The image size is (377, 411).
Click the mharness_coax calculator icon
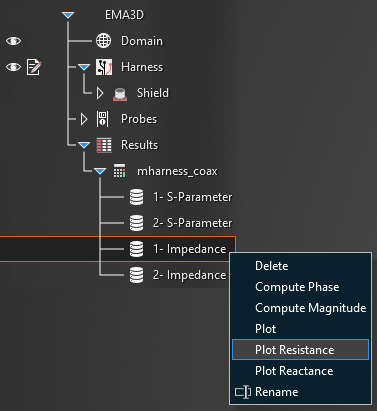click(119, 171)
